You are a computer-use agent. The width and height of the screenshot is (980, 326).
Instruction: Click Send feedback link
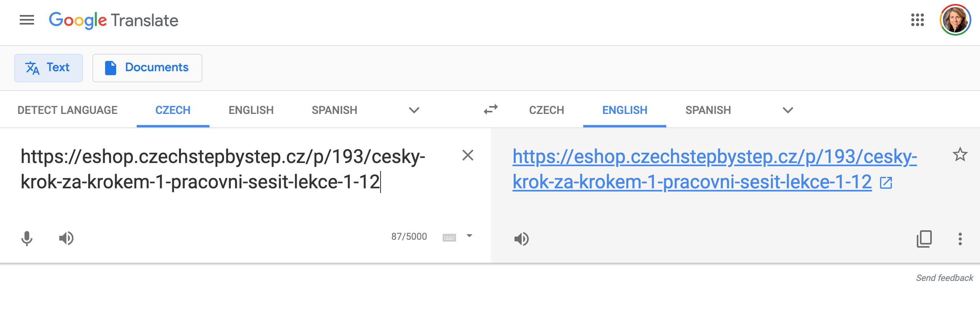[944, 278]
